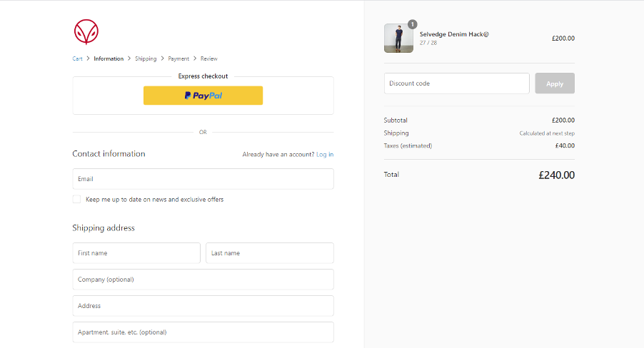Click the yellow PayPal express checkout button
644x348 pixels.
coord(203,96)
